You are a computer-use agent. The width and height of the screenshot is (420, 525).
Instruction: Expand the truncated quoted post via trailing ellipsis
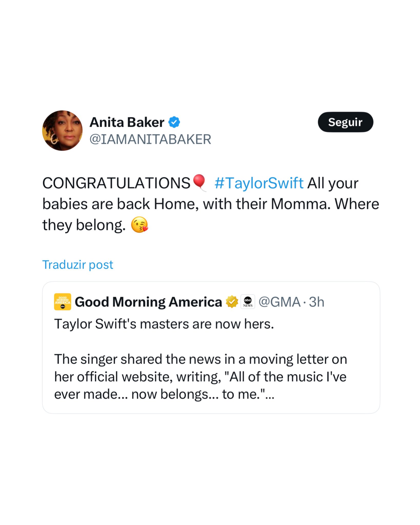[270, 394]
